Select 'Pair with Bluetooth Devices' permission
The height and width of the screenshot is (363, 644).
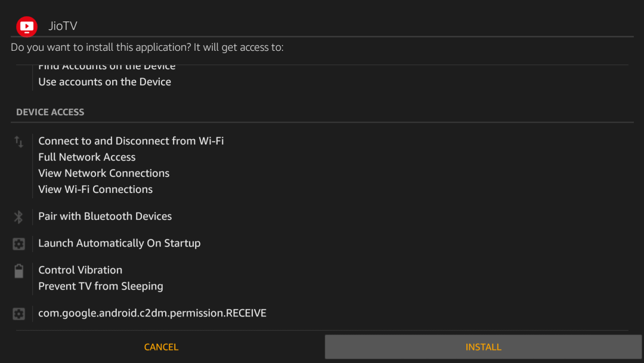pos(105,216)
